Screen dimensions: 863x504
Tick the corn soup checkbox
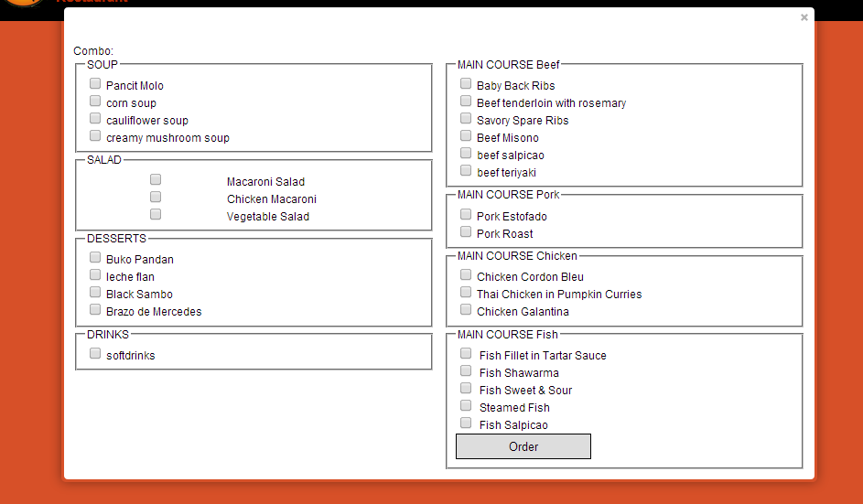click(95, 102)
